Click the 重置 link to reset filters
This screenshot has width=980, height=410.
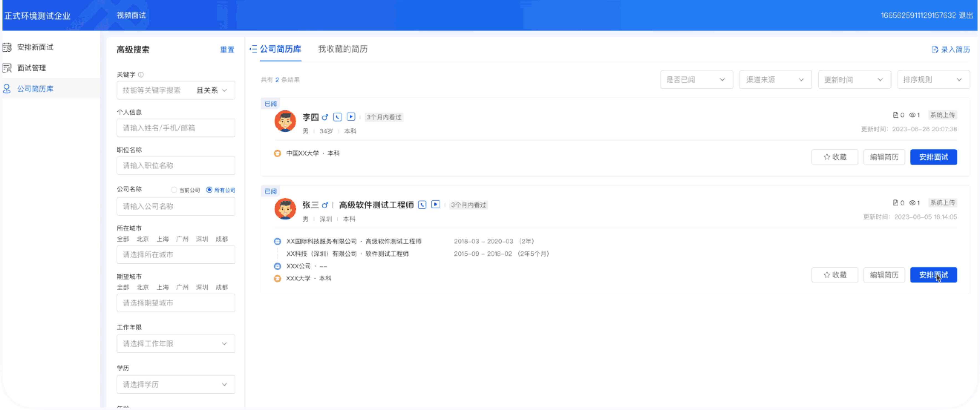click(227, 50)
